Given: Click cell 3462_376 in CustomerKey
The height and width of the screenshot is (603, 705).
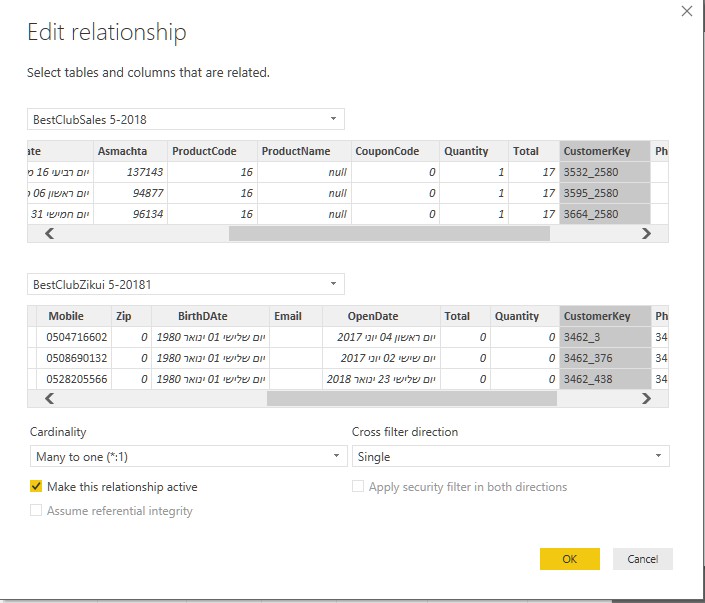Looking at the screenshot, I should pyautogui.click(x=605, y=358).
